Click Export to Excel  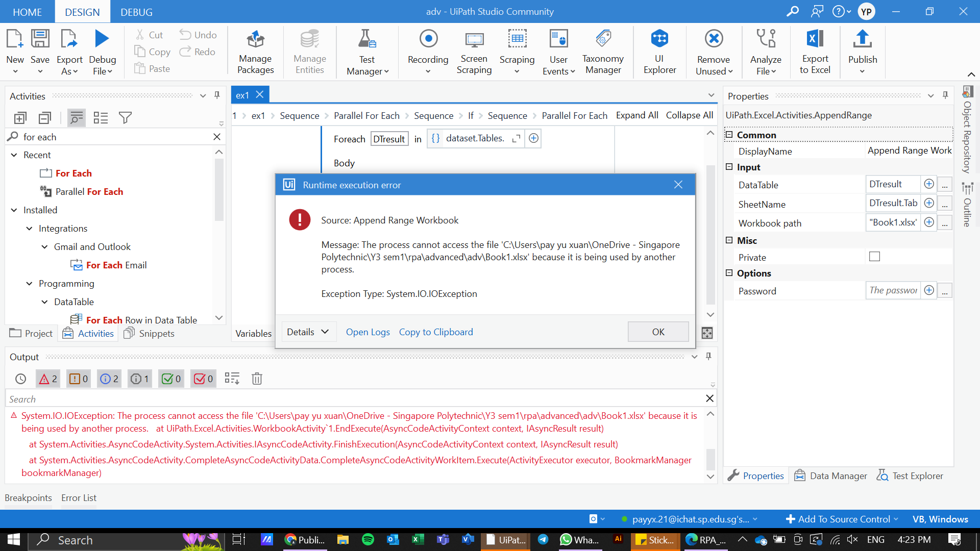[815, 52]
